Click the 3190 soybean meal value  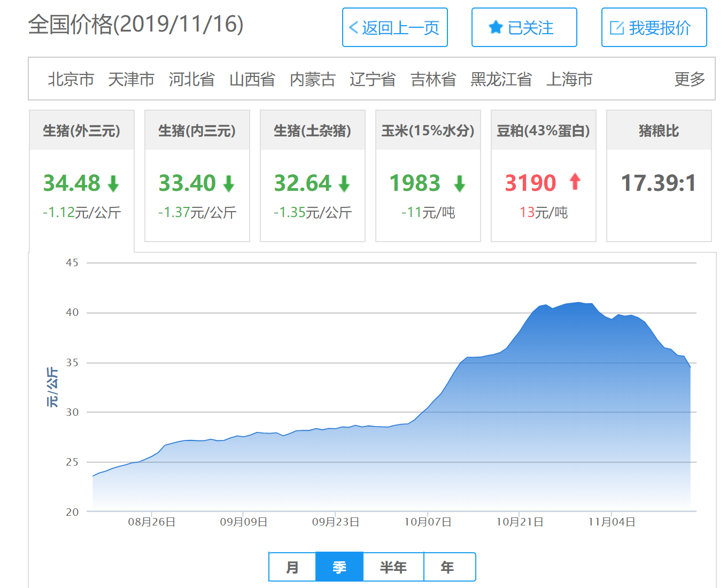tap(531, 183)
